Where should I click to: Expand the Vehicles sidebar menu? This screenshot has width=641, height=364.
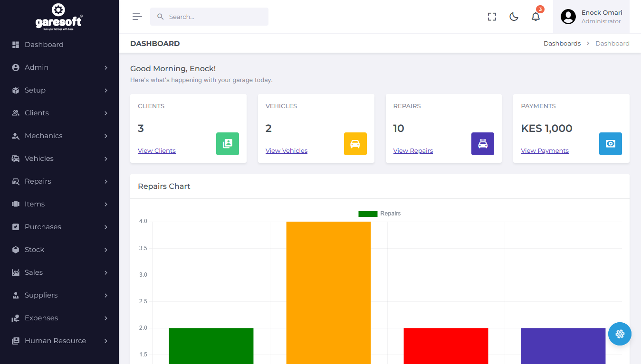59,159
